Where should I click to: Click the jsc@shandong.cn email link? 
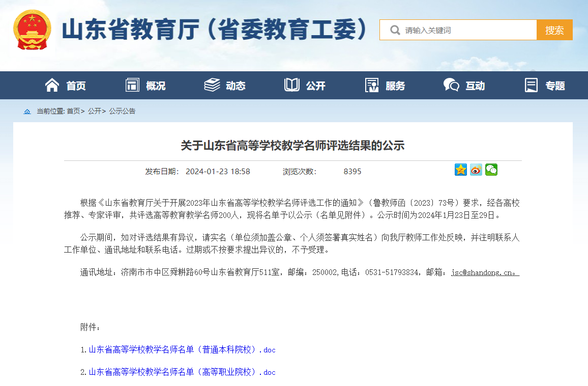tap(485, 272)
